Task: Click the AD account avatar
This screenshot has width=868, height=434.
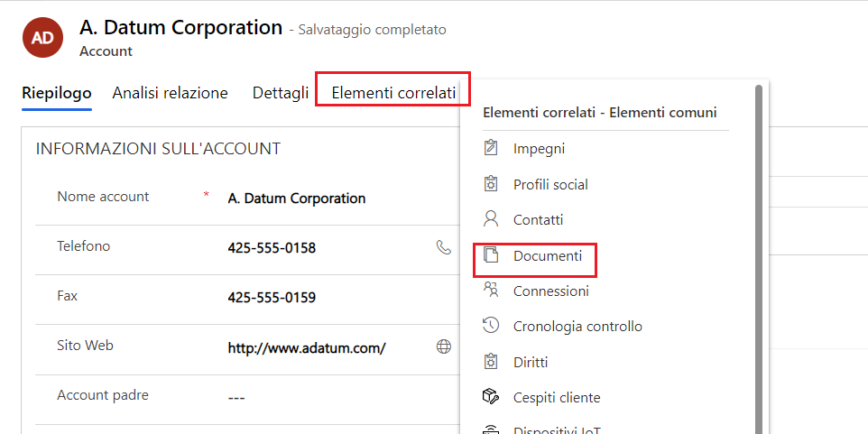Action: click(x=42, y=37)
